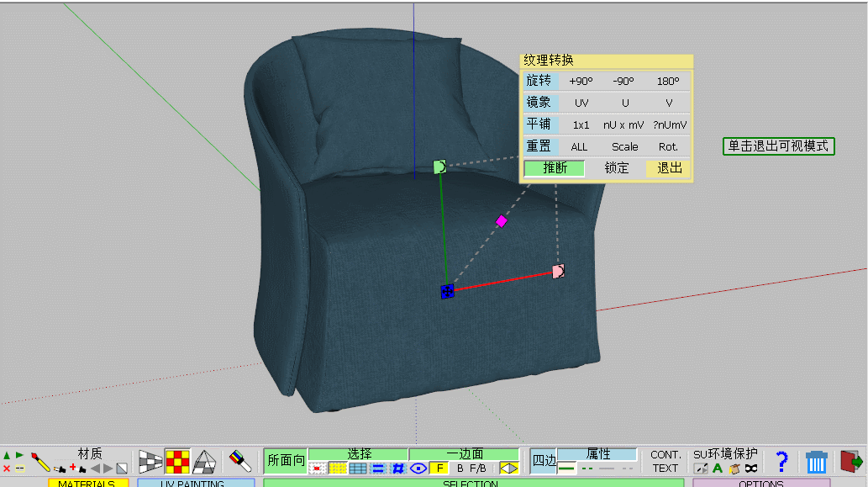This screenshot has width=868, height=487.
Task: Toggle 锁定 lock in texture panel
Action: click(617, 168)
